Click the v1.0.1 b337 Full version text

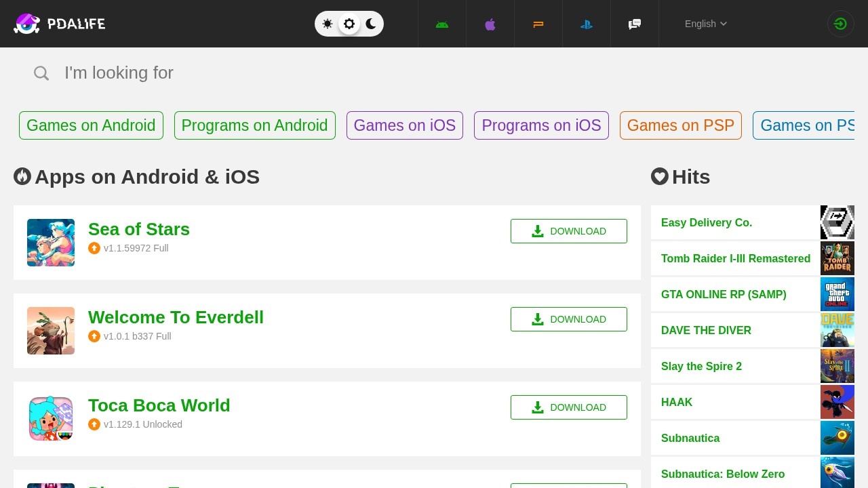[x=138, y=336]
